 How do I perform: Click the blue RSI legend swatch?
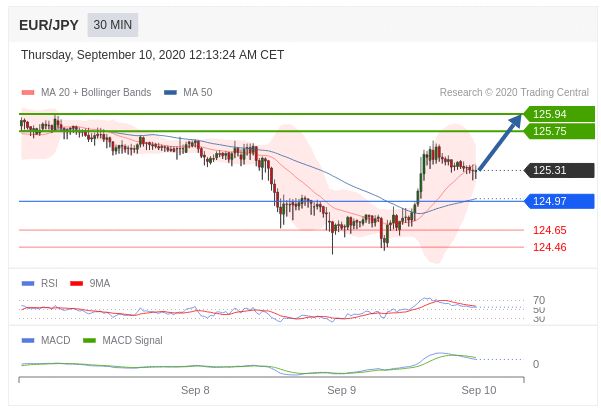(x=28, y=284)
